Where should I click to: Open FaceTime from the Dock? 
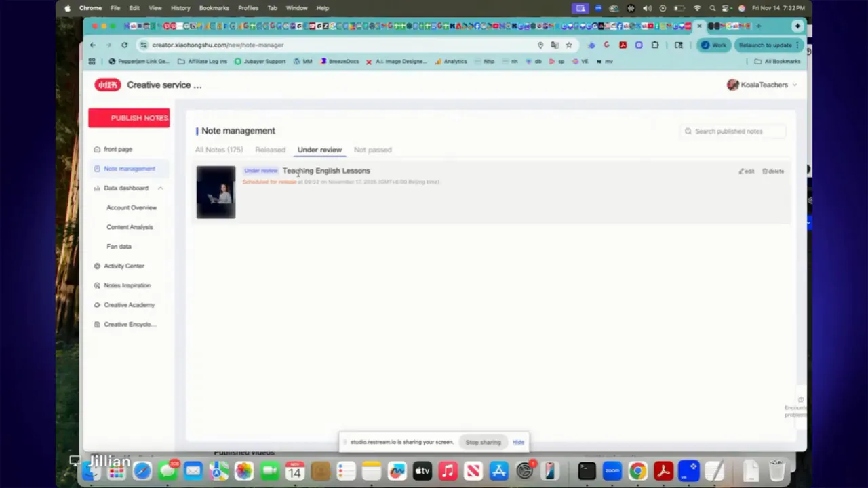point(269,470)
